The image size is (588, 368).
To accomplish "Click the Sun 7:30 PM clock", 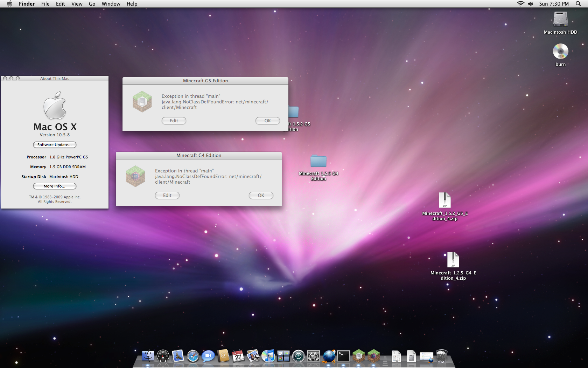I will (554, 4).
